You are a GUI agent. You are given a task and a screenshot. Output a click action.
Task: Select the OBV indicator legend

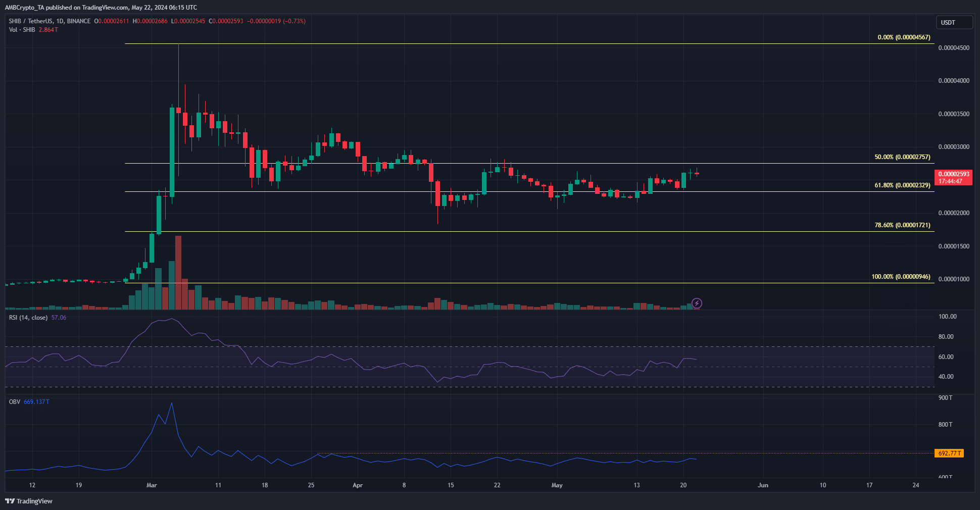[x=15, y=402]
